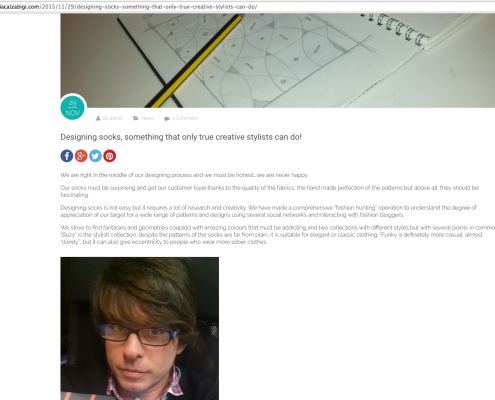The image size is (495, 400).
Task: Open the News category link
Action: tap(148, 118)
